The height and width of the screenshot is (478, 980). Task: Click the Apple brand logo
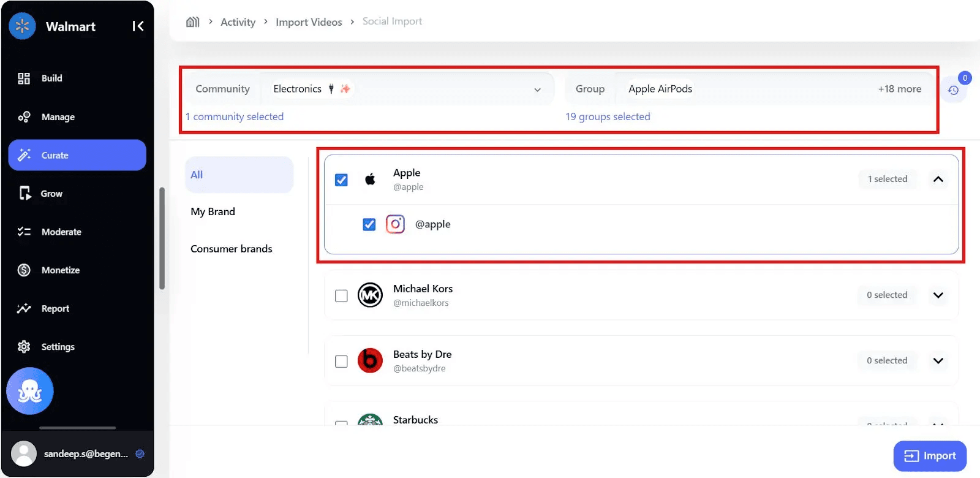[x=370, y=179]
